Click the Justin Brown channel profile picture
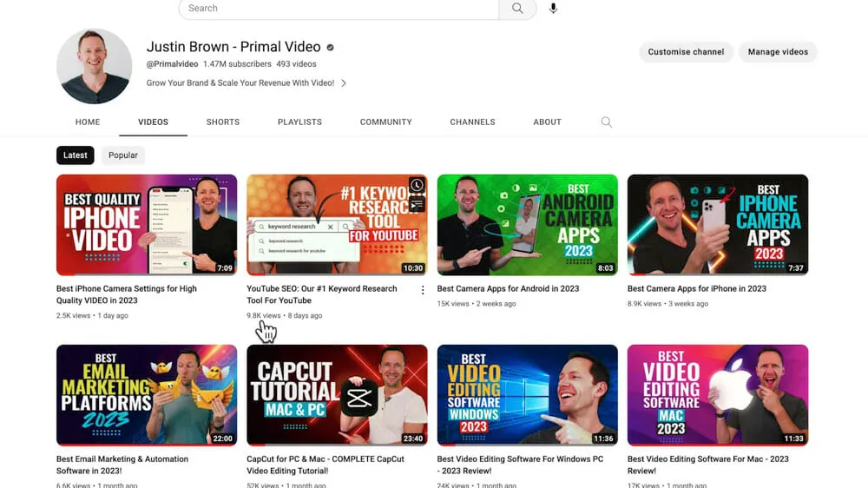This screenshot has width=868, height=488. click(94, 66)
